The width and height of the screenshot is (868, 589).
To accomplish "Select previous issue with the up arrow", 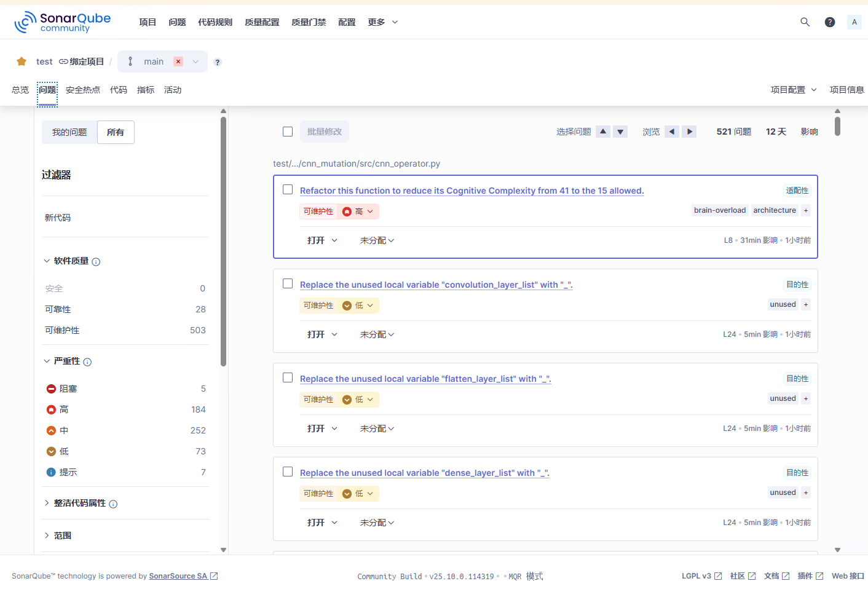I will coord(603,131).
